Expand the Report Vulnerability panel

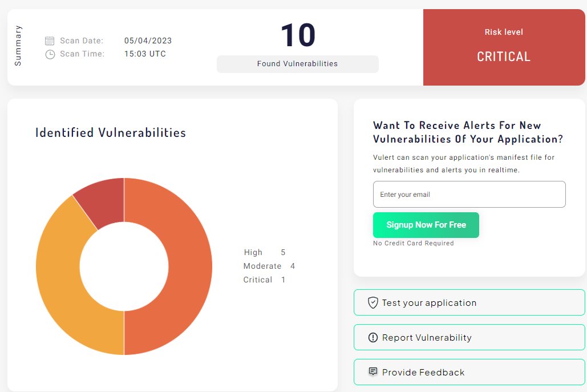point(469,337)
